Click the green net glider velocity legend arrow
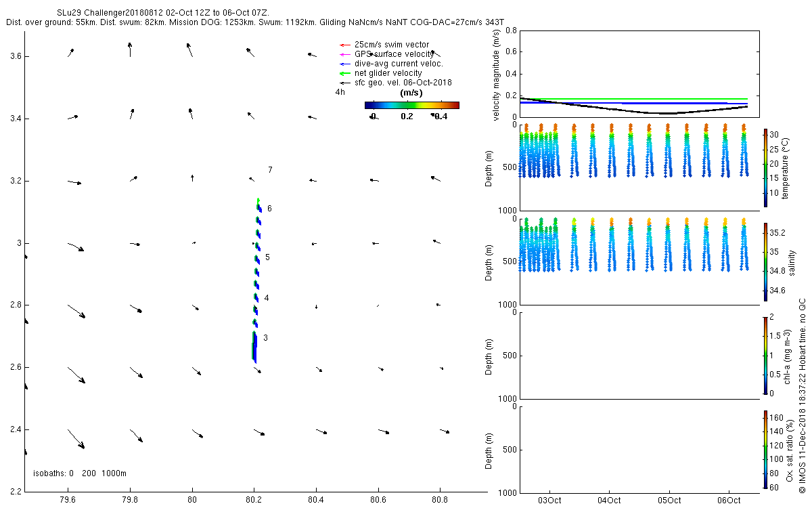This screenshot has height=508, width=812. [x=344, y=73]
